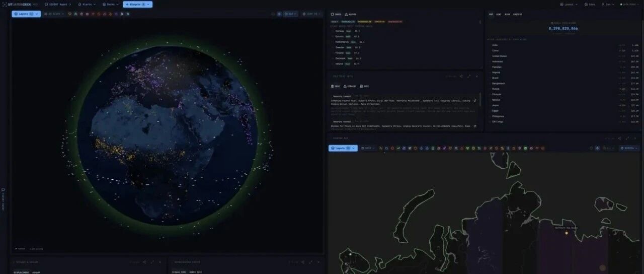Select the EXEC source tab

tap(364, 86)
